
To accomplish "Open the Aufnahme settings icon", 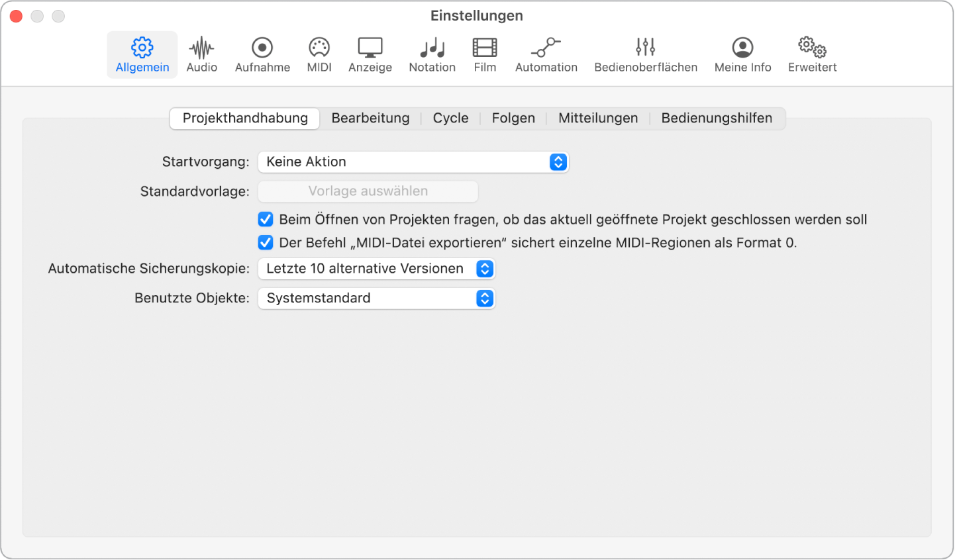I will pyautogui.click(x=262, y=54).
